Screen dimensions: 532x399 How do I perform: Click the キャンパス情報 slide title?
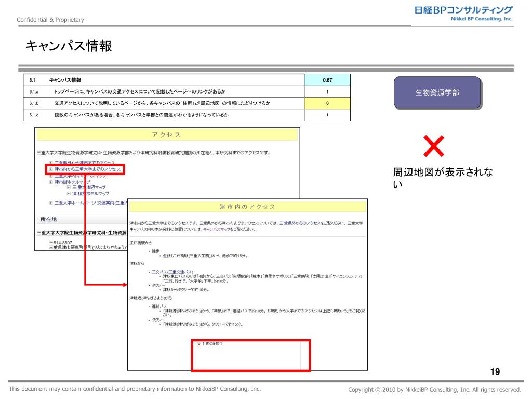[x=69, y=46]
